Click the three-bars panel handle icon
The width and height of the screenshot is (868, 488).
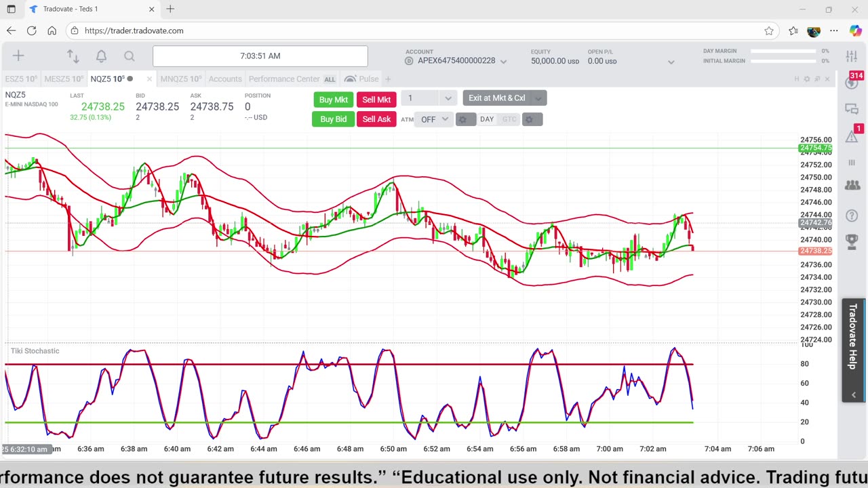coord(852,163)
